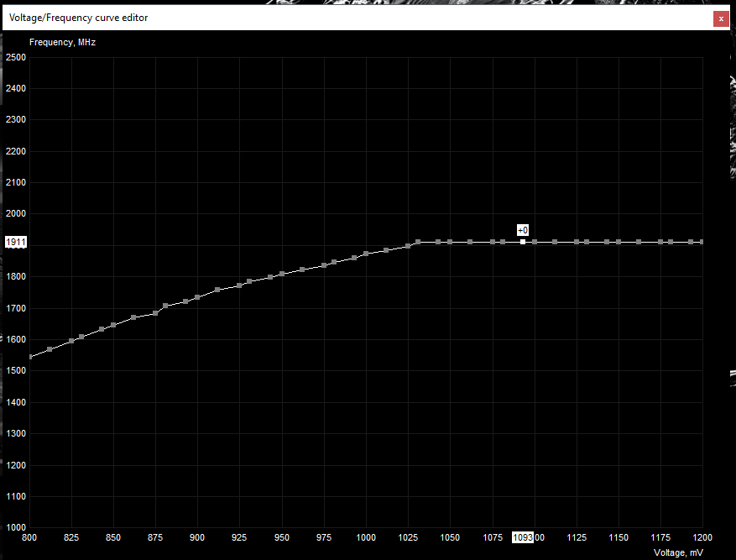Click the 950 voltage axis label
Screen dimensions: 736x560
[x=282, y=537]
